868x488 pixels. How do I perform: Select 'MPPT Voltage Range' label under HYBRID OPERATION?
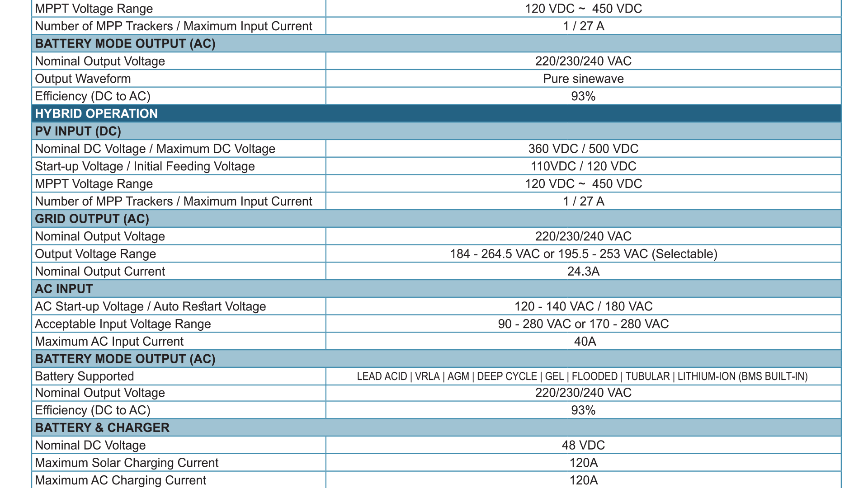94,184
